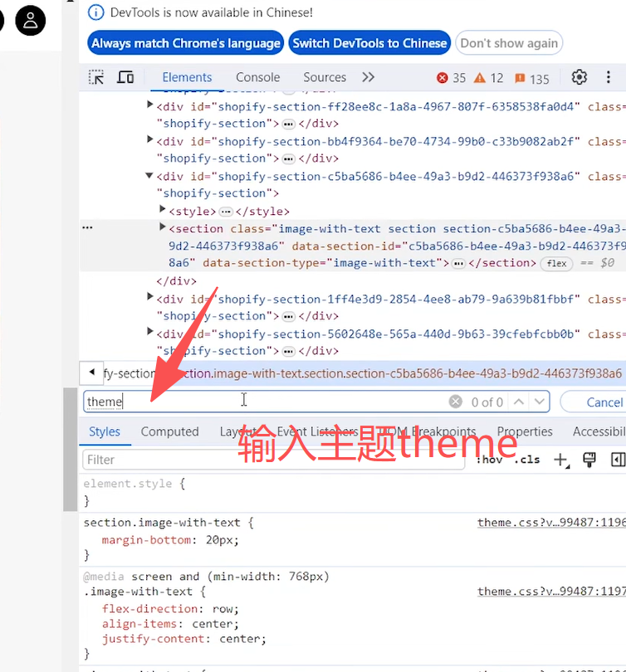Image resolution: width=626 pixels, height=672 pixels.
Task: Click justify-content property in styles
Action: pos(153,639)
